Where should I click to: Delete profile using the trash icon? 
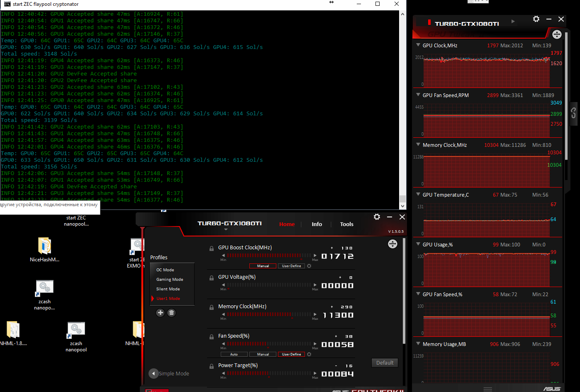click(x=171, y=313)
